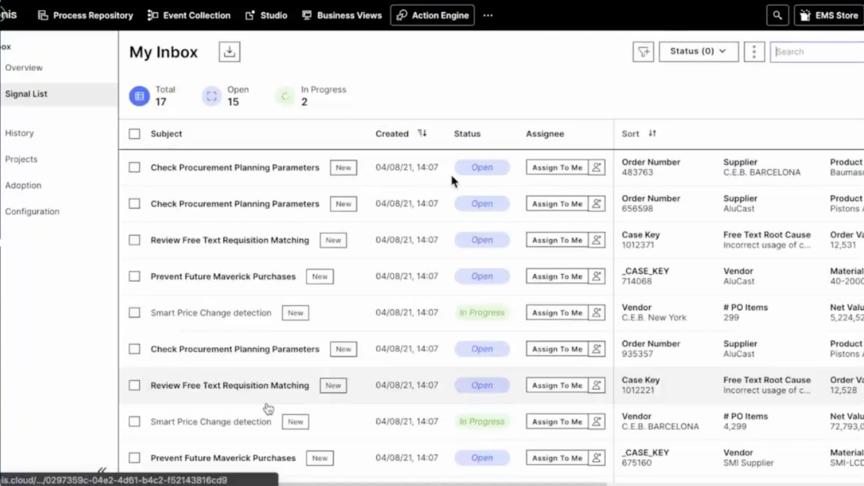
Task: Check the row for Order Number 935357
Action: point(134,349)
